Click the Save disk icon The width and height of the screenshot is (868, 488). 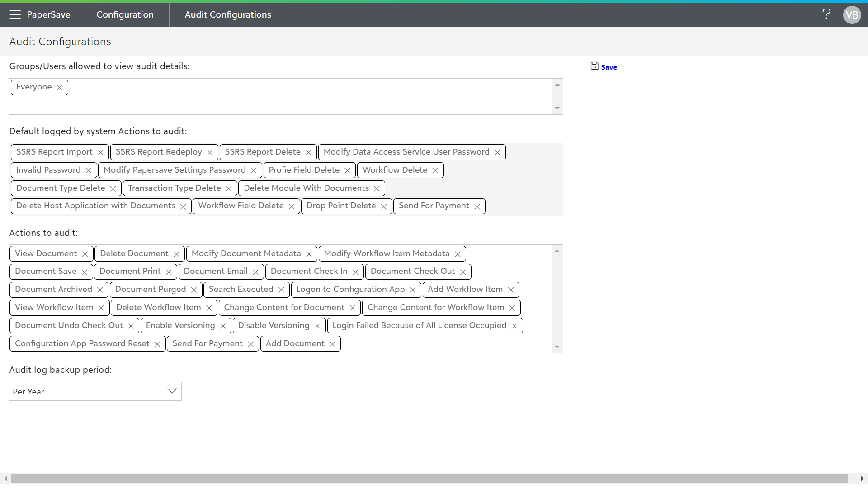pyautogui.click(x=594, y=66)
